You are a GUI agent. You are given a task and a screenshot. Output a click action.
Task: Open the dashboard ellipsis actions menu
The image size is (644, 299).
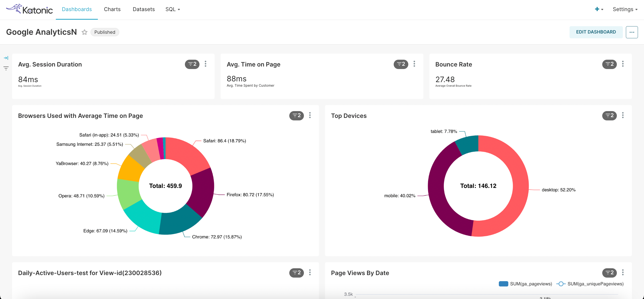(x=632, y=32)
